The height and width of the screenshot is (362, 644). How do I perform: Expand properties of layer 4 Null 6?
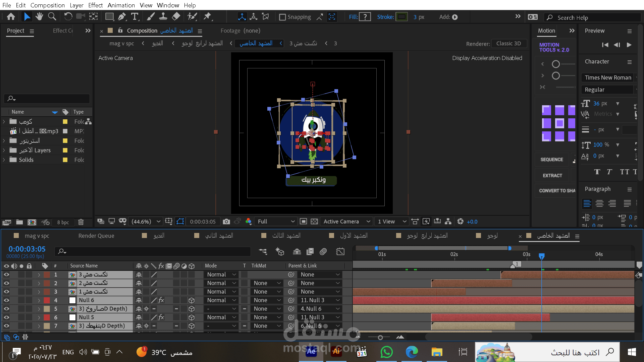(39, 300)
